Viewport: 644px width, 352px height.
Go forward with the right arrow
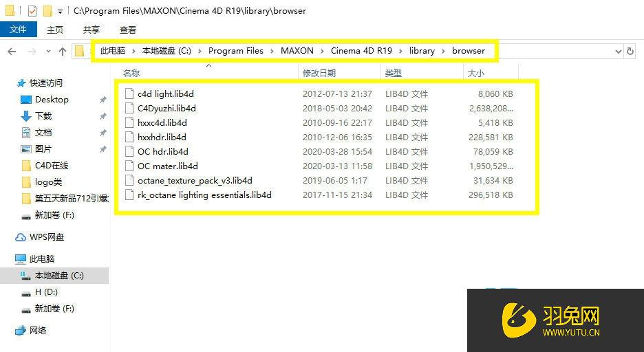point(32,52)
